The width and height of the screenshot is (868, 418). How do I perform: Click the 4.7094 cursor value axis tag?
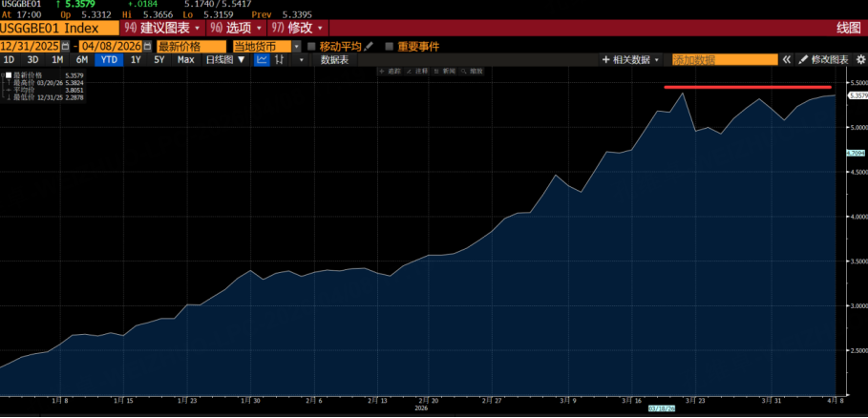click(x=856, y=152)
